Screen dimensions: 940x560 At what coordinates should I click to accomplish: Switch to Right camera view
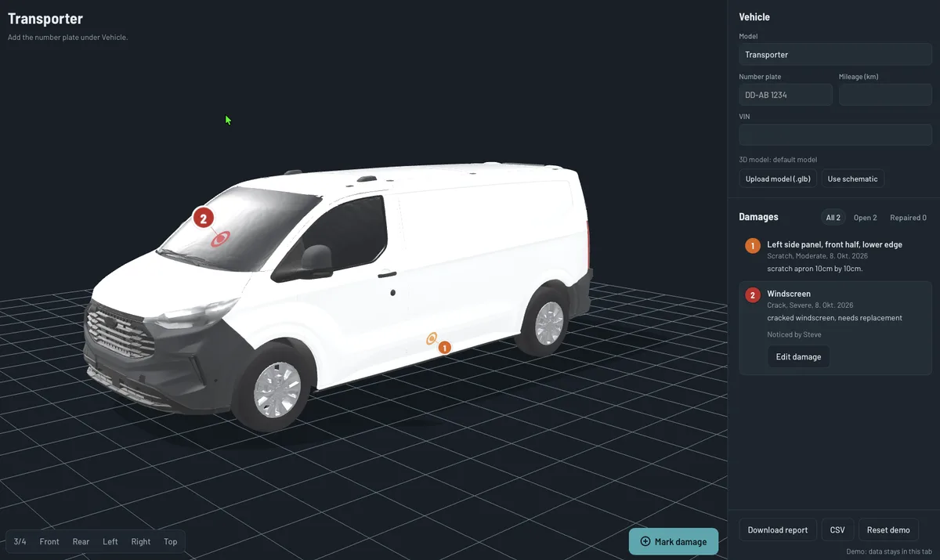(141, 541)
